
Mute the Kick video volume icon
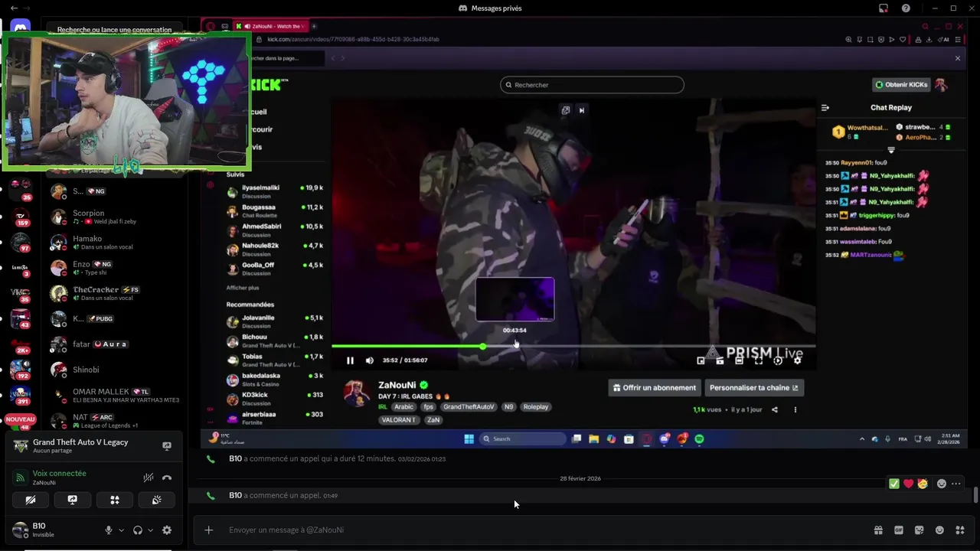coord(370,360)
